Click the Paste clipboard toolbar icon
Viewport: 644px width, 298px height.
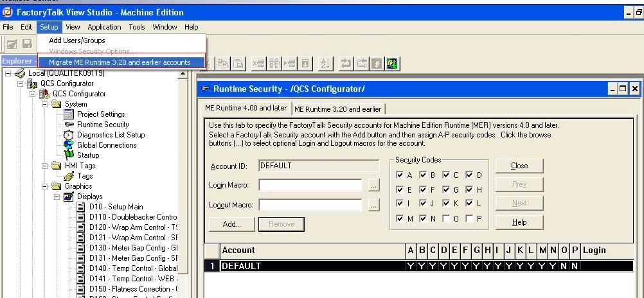click(x=238, y=64)
